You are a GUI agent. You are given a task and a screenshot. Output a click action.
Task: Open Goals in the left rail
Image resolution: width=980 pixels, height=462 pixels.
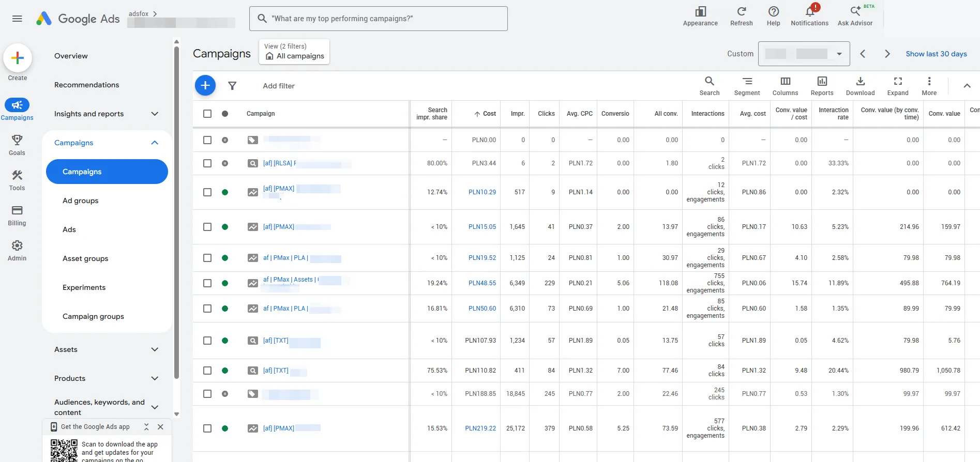pos(17,145)
